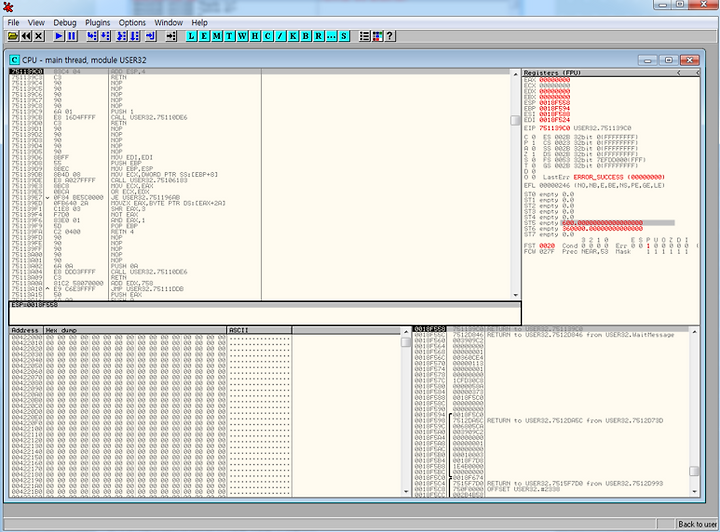Select the ST6 360000.0 FPU register value

click(602, 229)
